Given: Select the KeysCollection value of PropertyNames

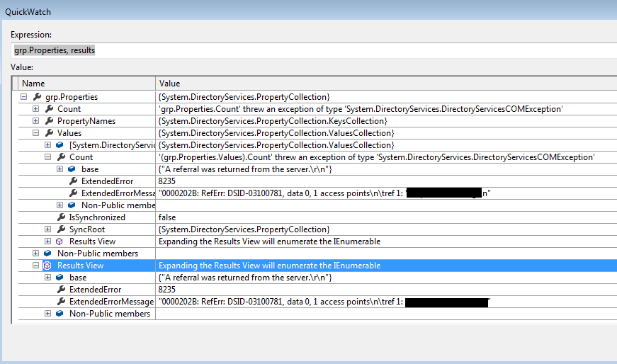Looking at the screenshot, I should coord(273,121).
